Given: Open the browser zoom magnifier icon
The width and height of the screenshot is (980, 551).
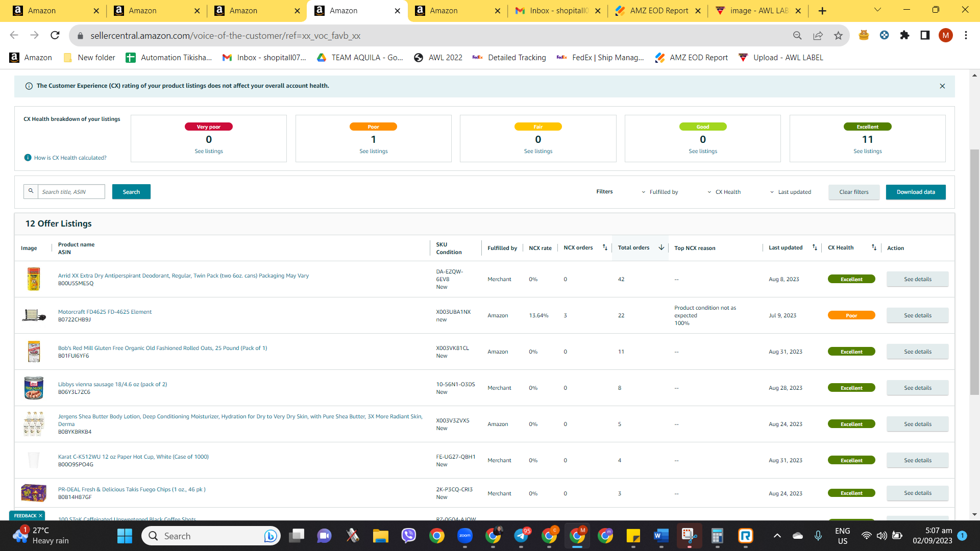Looking at the screenshot, I should click(x=797, y=35).
